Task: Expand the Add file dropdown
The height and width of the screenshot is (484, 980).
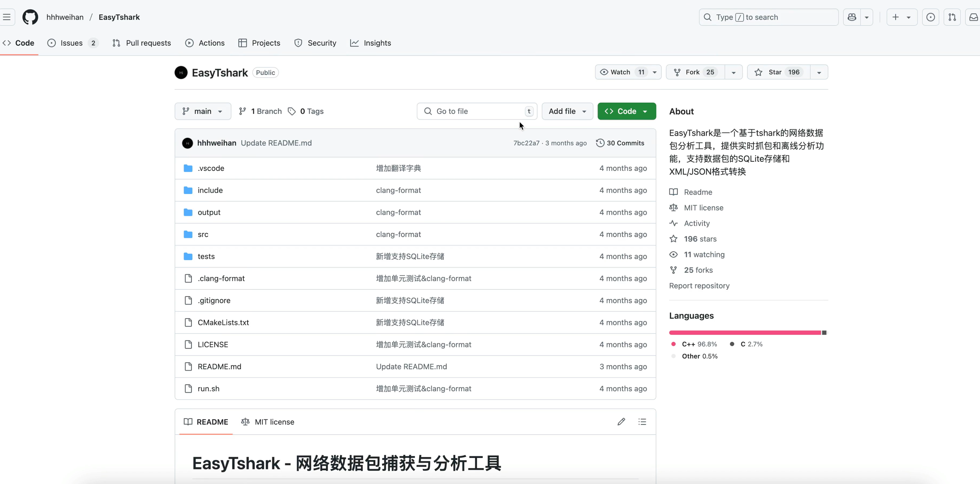Action: point(567,111)
